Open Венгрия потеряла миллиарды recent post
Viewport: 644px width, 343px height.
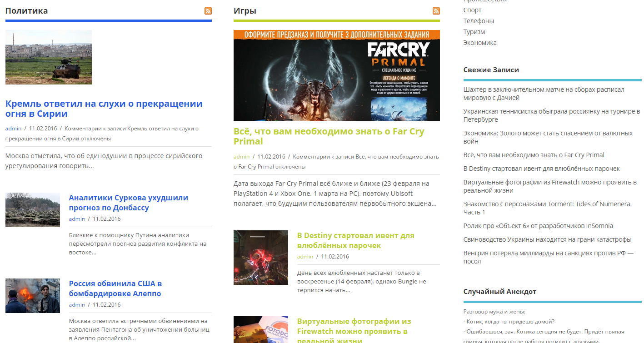click(x=549, y=257)
